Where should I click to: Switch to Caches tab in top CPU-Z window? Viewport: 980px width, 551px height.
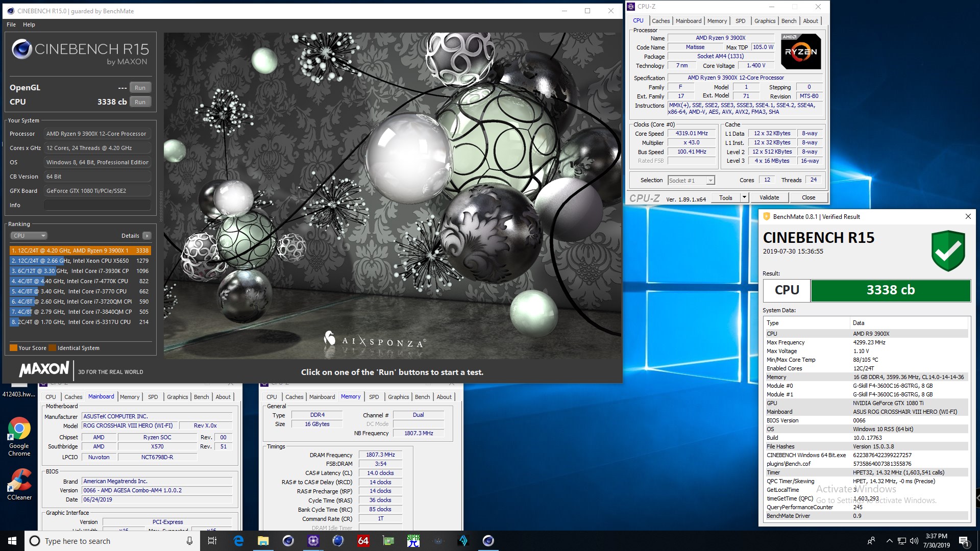click(660, 21)
